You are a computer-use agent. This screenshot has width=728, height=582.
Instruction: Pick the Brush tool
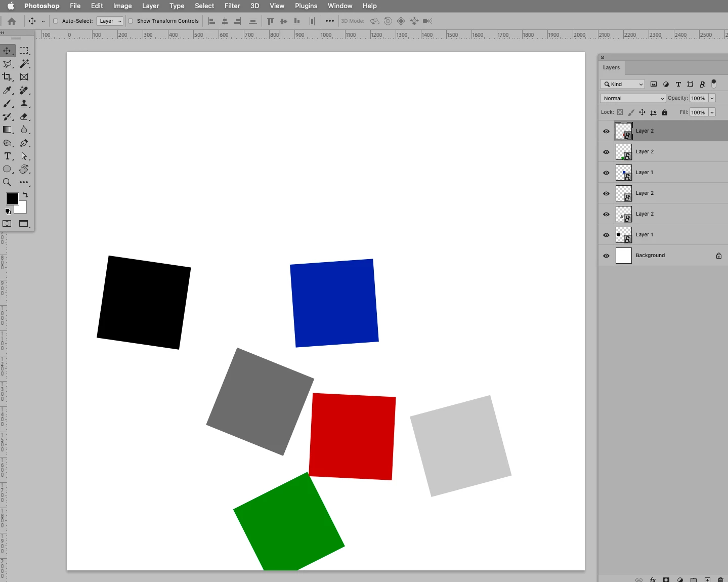pyautogui.click(x=7, y=103)
